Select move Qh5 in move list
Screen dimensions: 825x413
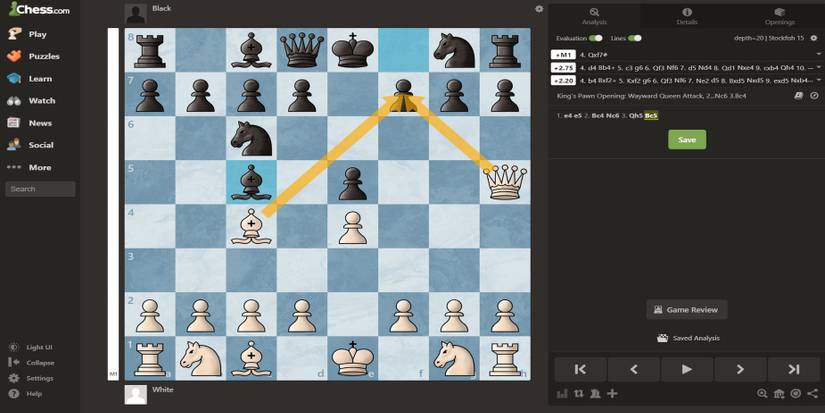(636, 116)
